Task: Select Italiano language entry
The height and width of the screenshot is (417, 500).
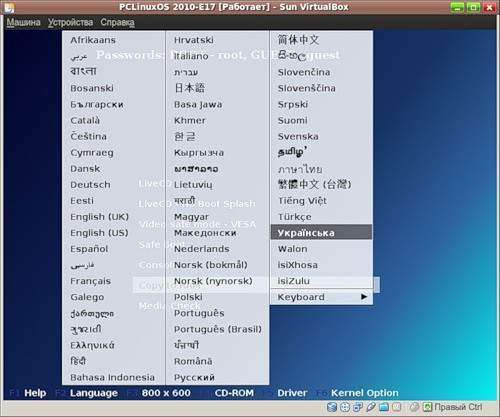Action: click(191, 56)
